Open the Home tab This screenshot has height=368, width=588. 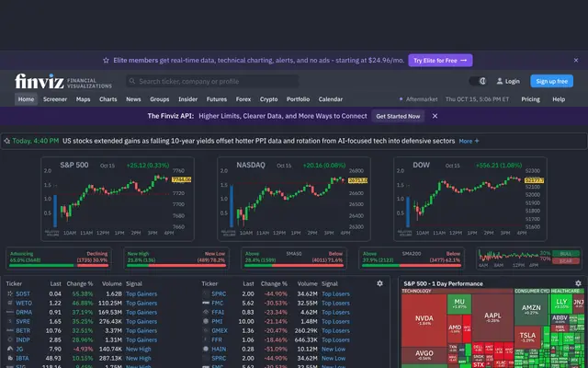point(26,99)
